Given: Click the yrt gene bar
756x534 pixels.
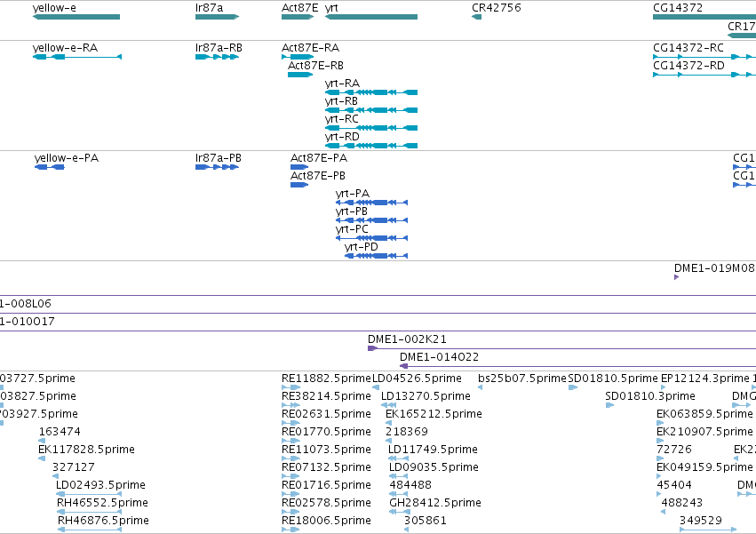Looking at the screenshot, I should coord(371,17).
